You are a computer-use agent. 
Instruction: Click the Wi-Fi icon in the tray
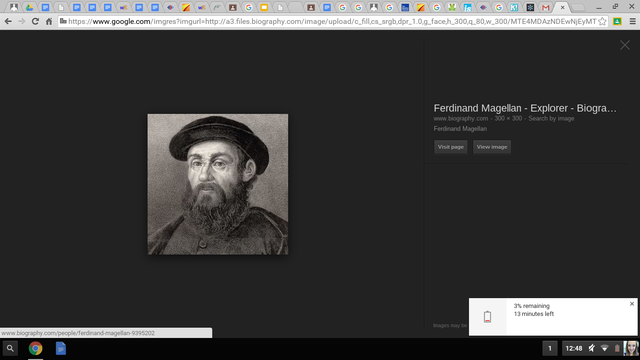tap(604, 349)
